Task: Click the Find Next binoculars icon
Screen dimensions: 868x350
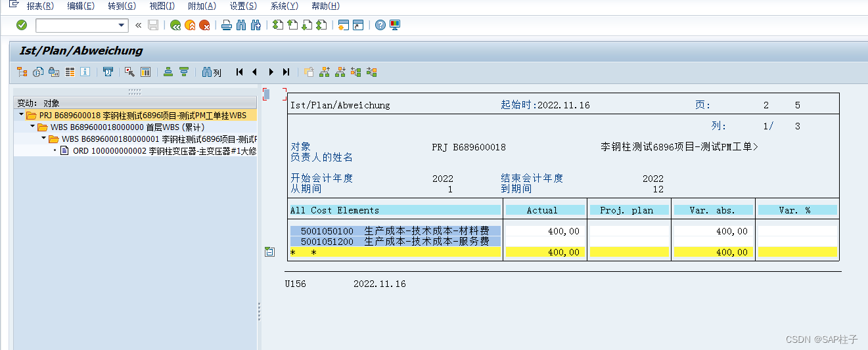Action: [256, 25]
